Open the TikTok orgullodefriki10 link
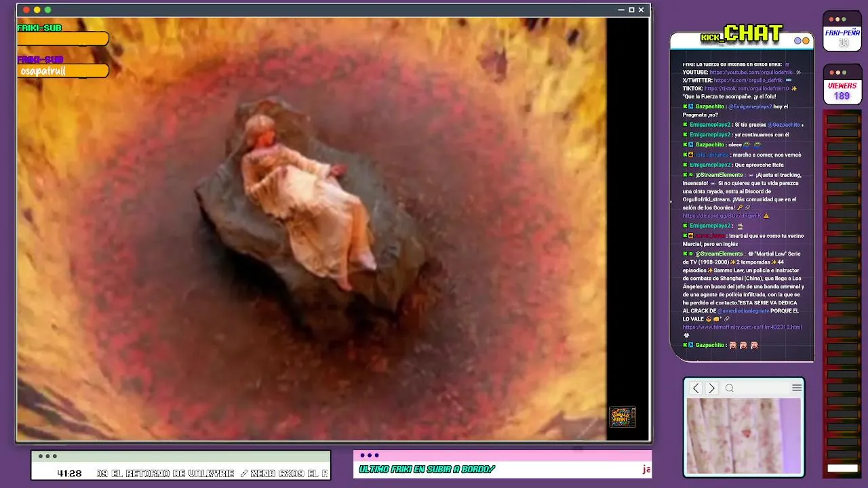 (x=747, y=88)
